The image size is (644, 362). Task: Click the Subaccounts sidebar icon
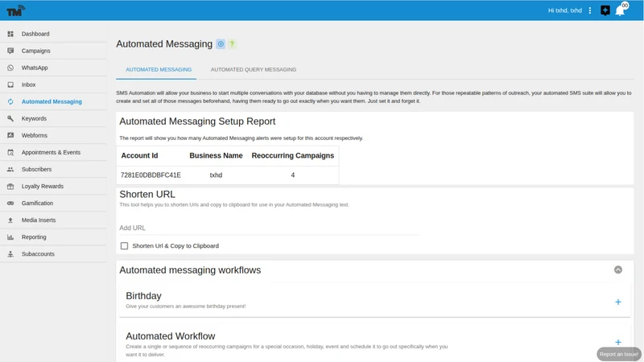click(10, 254)
